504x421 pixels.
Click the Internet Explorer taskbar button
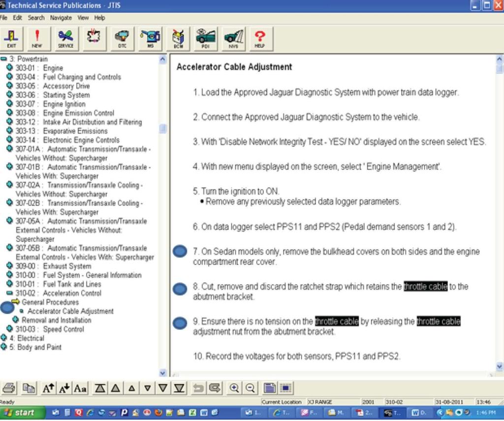[282, 413]
